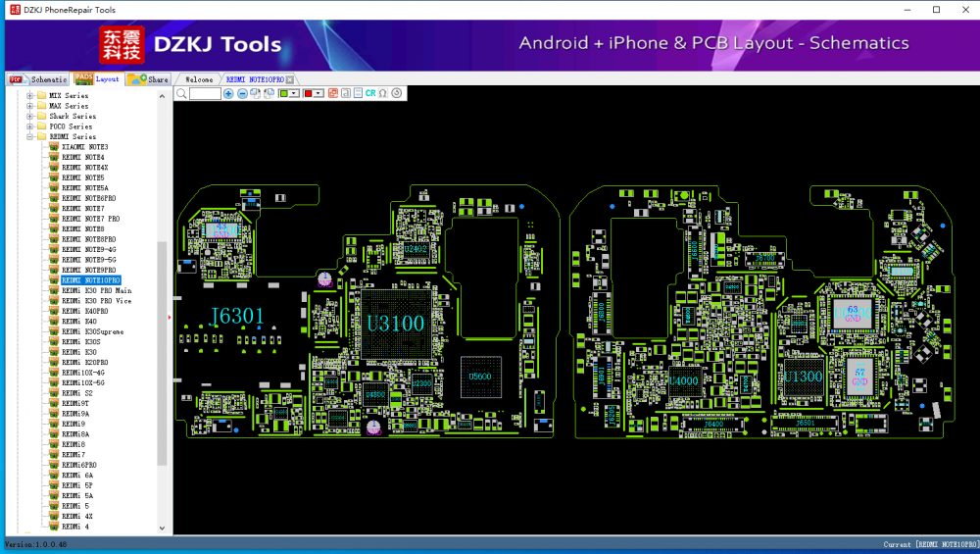
Task: Open the Welcome document tab
Action: click(199, 80)
